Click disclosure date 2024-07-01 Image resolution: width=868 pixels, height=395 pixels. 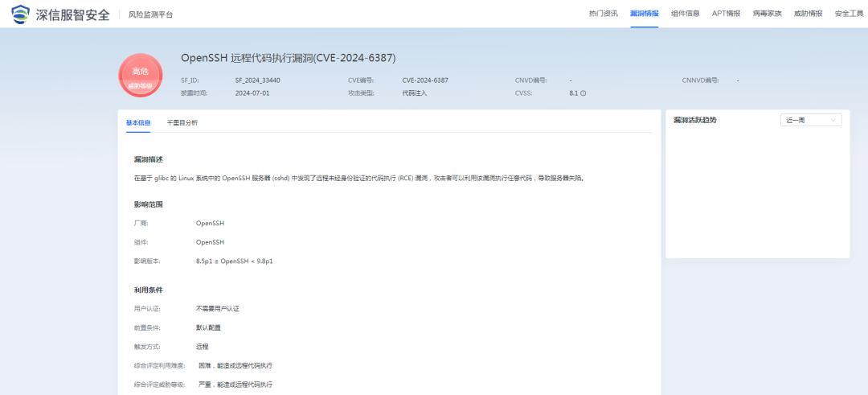252,93
